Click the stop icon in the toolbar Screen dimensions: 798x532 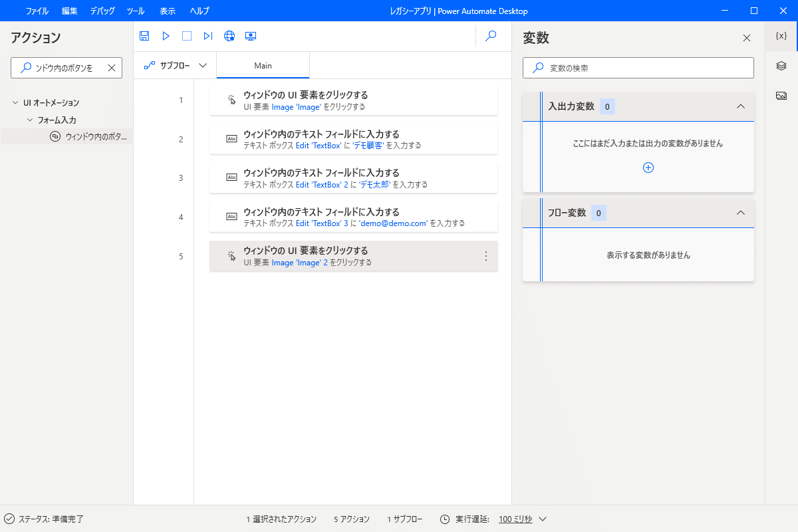(186, 36)
